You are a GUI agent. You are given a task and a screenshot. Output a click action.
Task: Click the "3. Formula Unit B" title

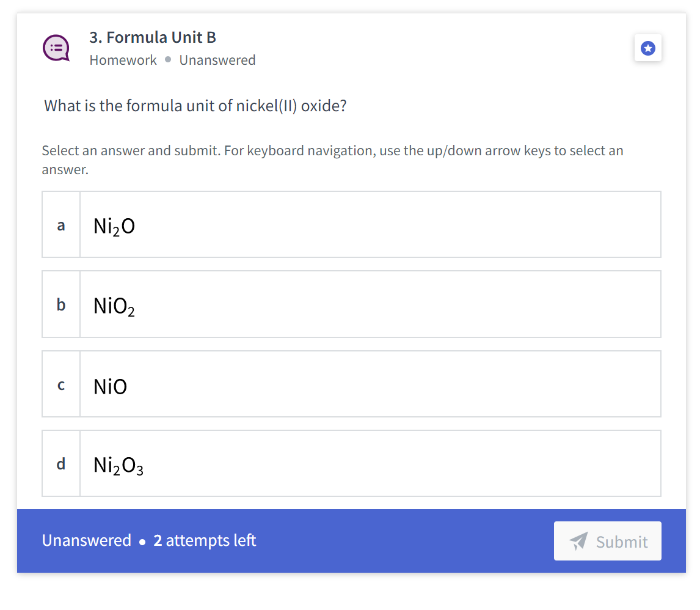153,37
